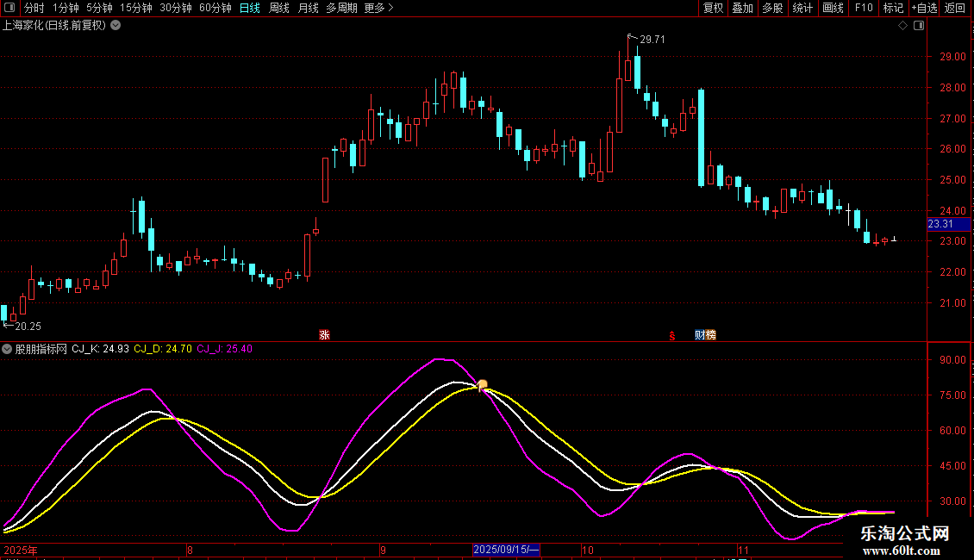Click the 29.00 price axis label
Screen dimensions: 974x560
point(952,57)
